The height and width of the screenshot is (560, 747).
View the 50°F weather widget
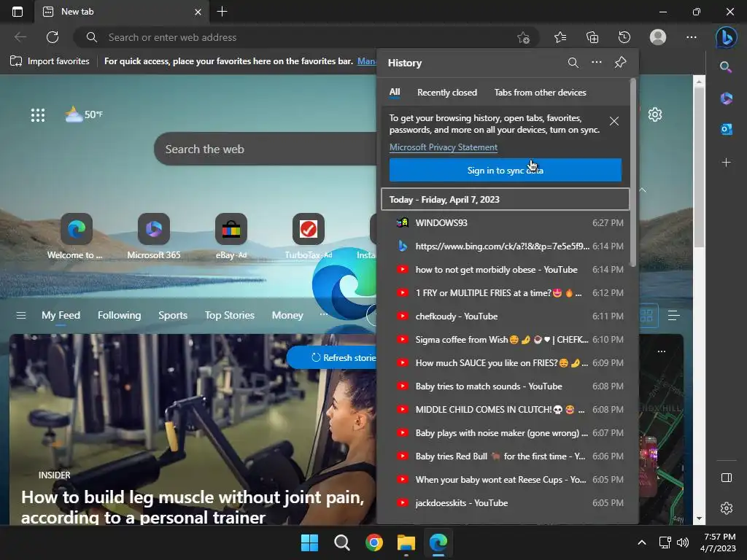pos(84,114)
